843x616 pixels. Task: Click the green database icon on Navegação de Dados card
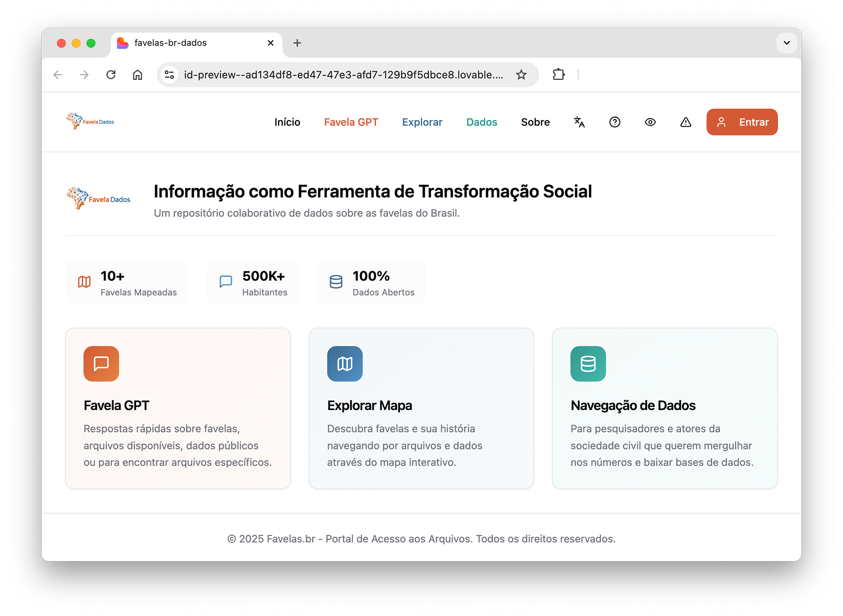(x=588, y=364)
